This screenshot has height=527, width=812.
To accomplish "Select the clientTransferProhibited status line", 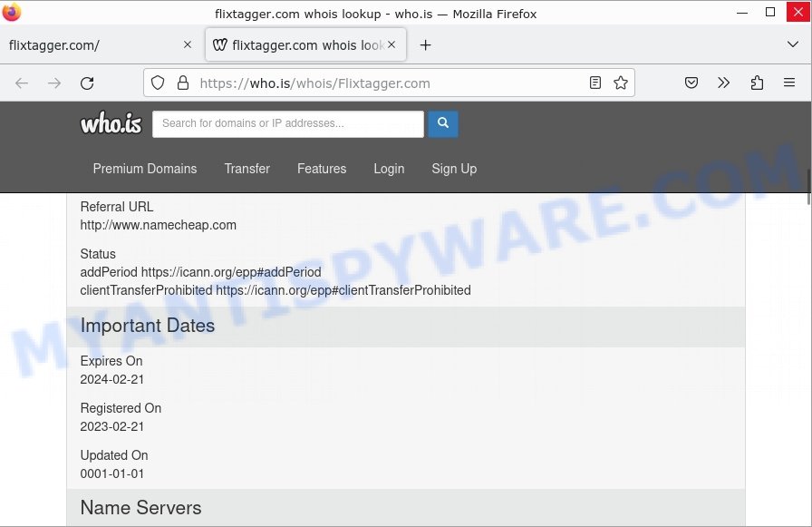I will pos(275,290).
